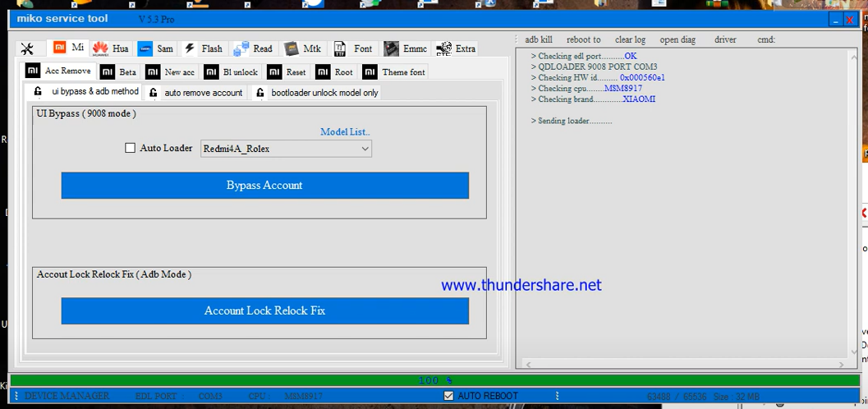Click log horizontal scroll right arrow
This screenshot has width=868, height=409.
(x=842, y=365)
